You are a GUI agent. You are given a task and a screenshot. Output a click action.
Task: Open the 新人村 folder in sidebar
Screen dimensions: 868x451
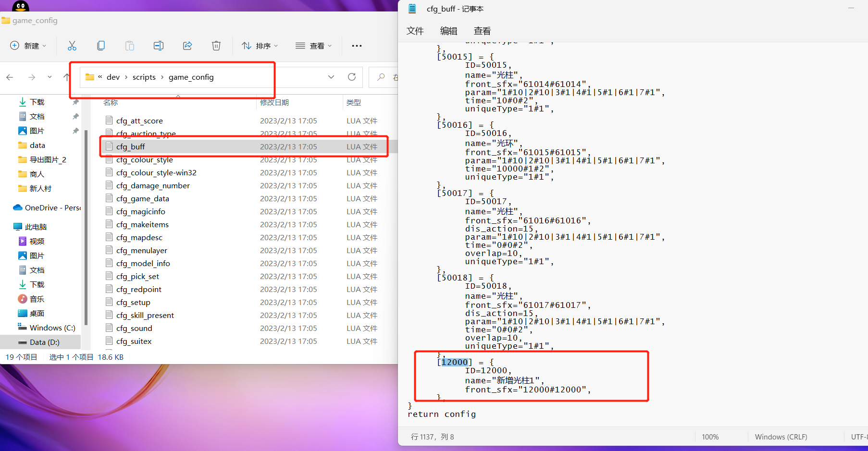click(40, 188)
